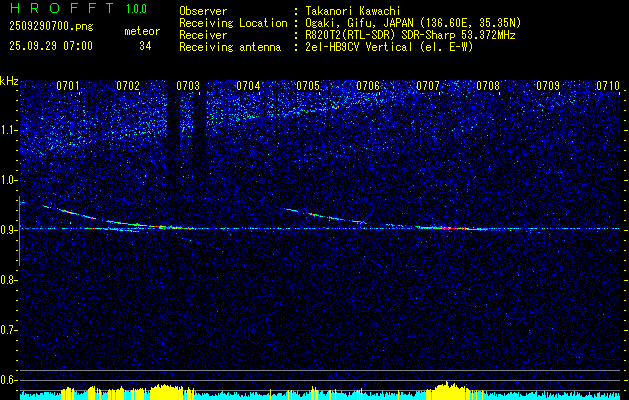629x400 pixels.
Task: Click the date stamp 25.09.29 07:00
Action: click(50, 45)
